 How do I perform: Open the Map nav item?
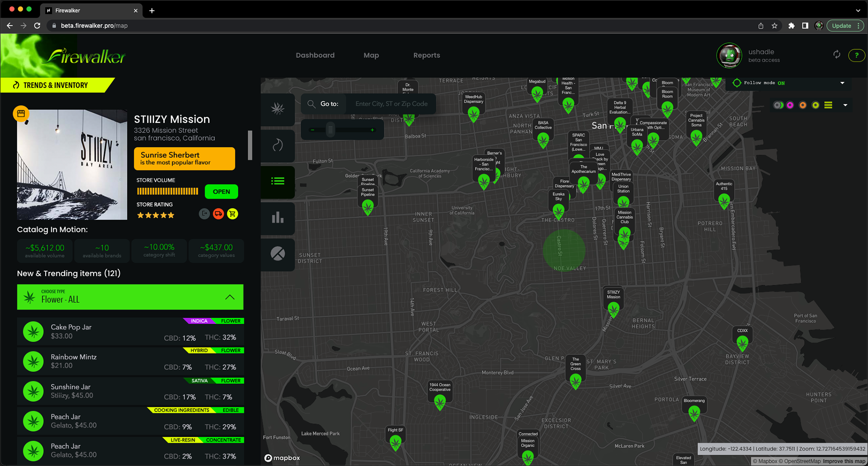371,55
